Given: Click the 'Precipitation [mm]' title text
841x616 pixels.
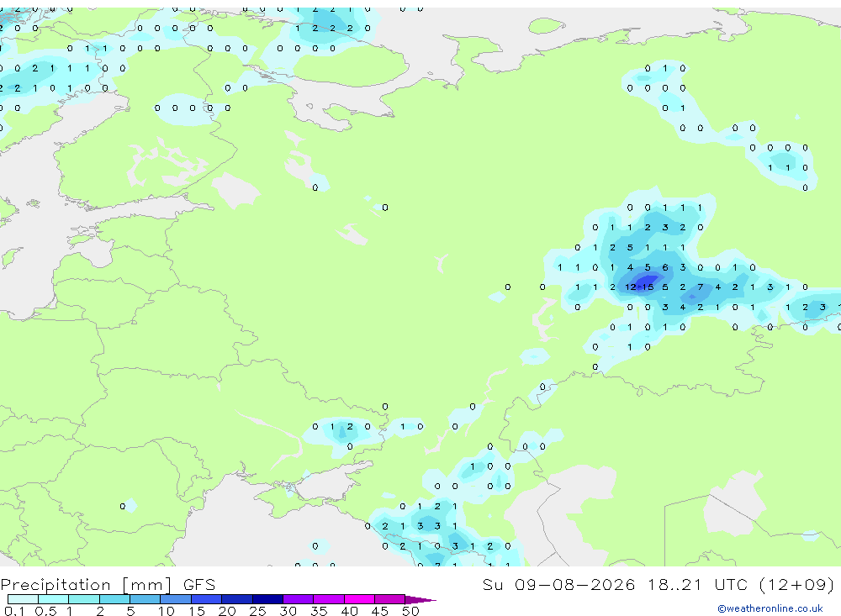Looking at the screenshot, I should 86,585.
